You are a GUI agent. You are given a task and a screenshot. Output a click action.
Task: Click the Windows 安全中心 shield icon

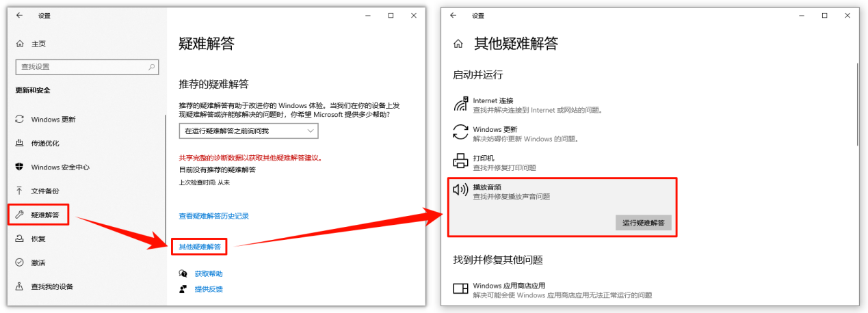19,167
